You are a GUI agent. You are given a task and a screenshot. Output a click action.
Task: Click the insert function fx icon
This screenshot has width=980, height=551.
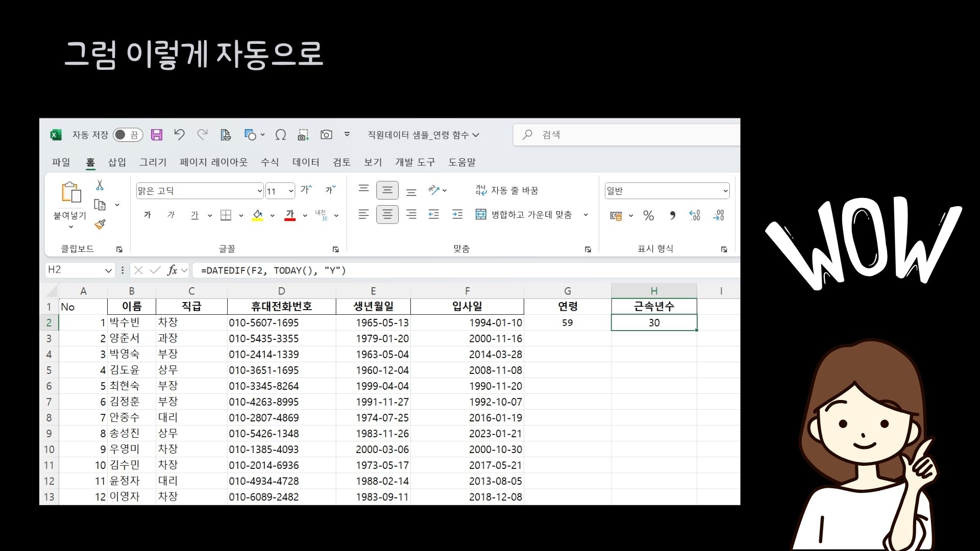tap(172, 270)
